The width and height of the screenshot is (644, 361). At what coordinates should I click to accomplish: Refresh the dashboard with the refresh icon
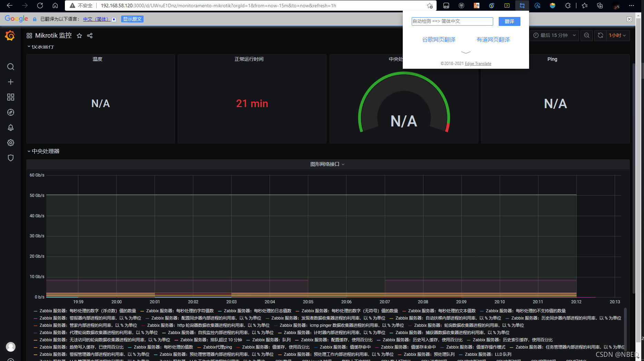[x=601, y=35]
